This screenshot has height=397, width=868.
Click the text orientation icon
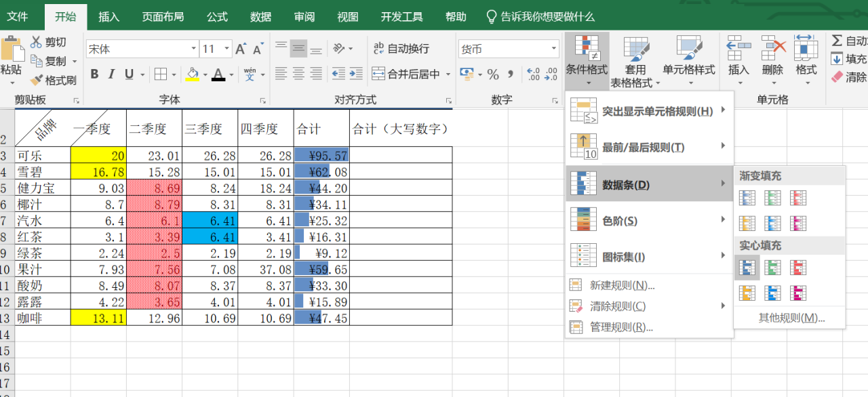coord(338,49)
